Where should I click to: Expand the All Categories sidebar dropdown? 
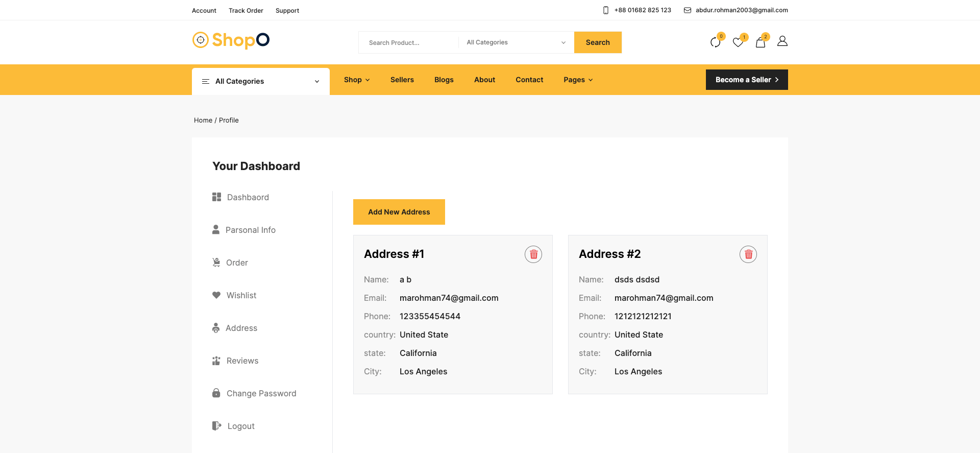coord(260,81)
